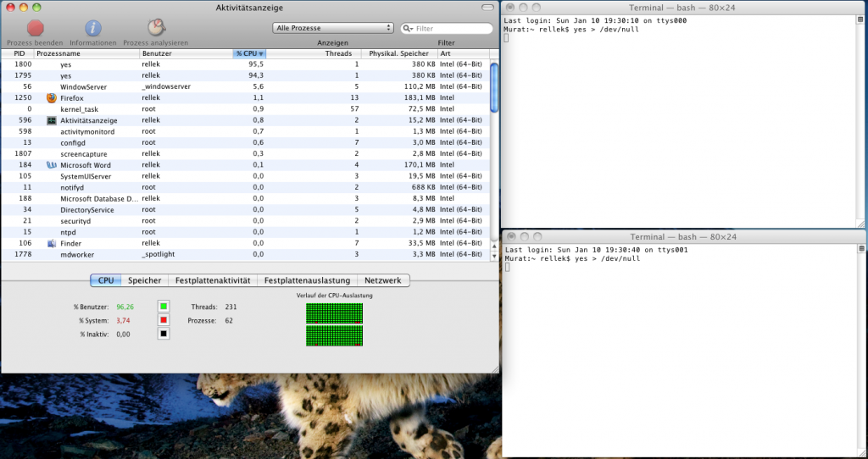
Task: Click the Aktivitätsanzeige process icon
Action: click(52, 120)
